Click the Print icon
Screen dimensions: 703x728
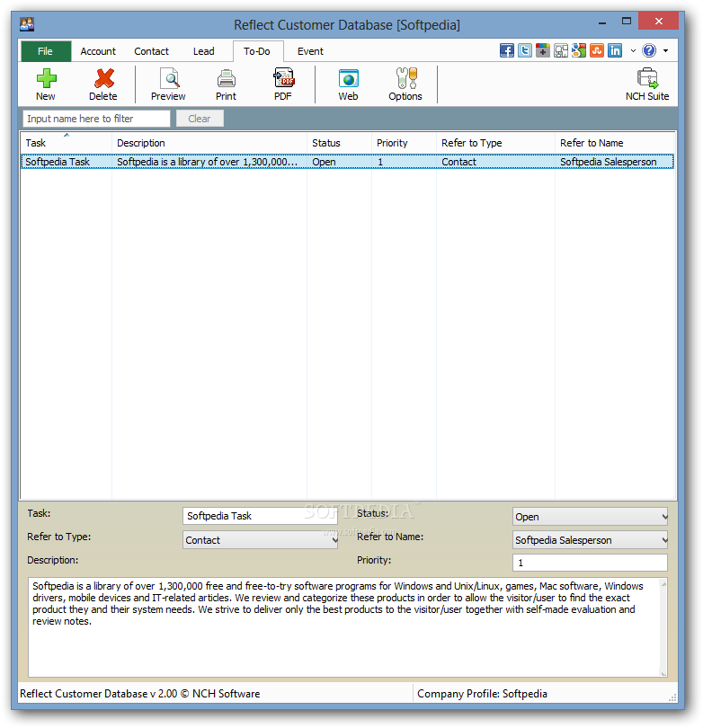point(227,78)
